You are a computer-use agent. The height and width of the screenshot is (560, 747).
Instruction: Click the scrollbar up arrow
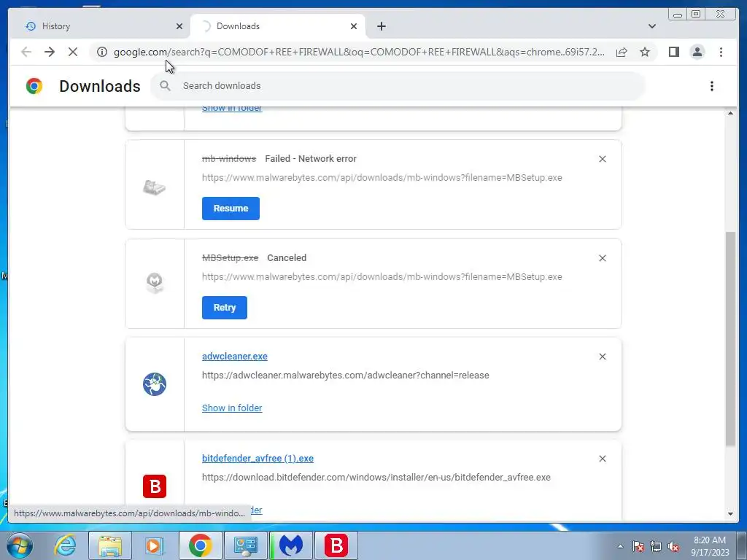click(x=731, y=113)
